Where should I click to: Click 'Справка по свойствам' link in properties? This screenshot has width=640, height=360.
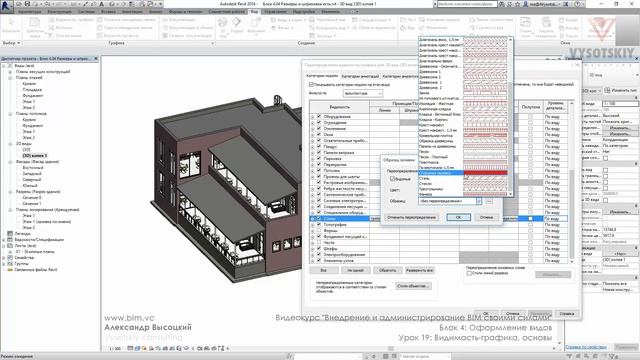[586, 347]
